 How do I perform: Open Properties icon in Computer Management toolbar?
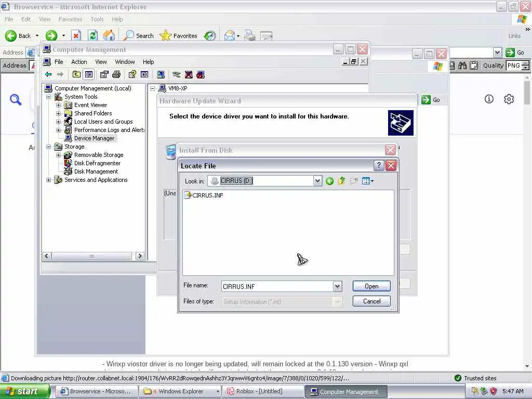[104, 75]
